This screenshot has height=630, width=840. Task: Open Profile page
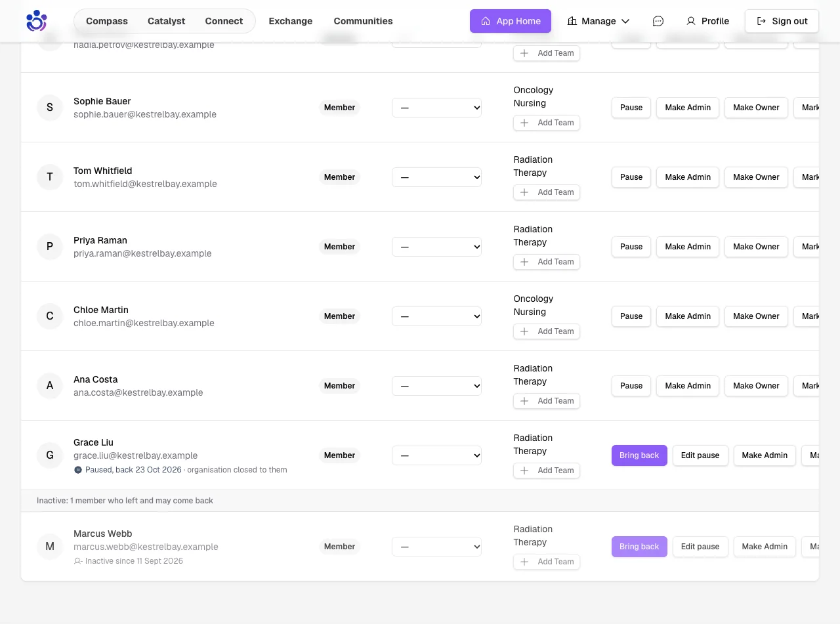[x=707, y=21]
